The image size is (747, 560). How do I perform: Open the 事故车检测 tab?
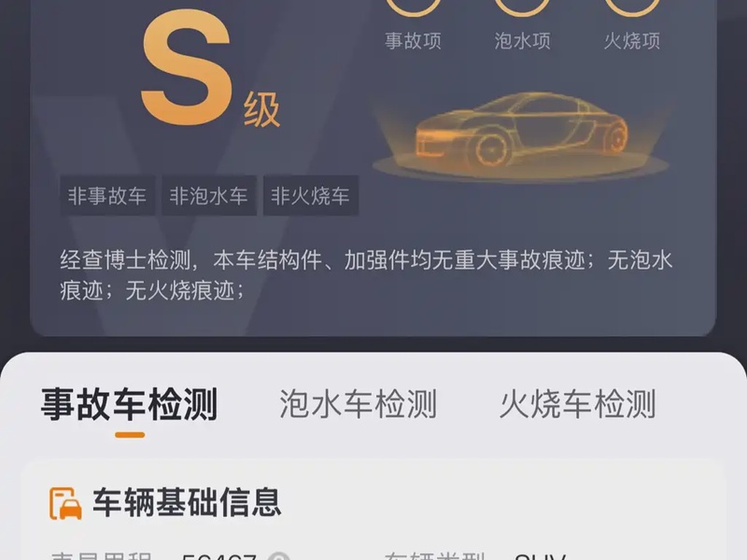click(129, 404)
